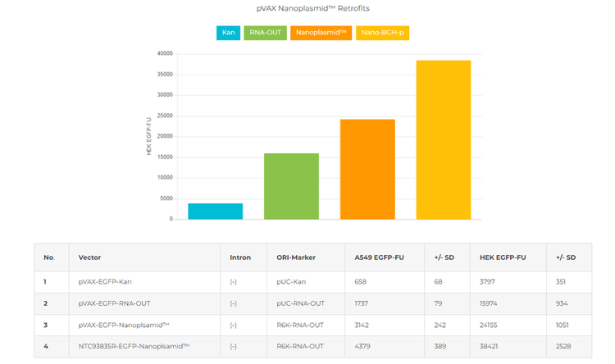Toggle the RNA-OUT legend item

(x=265, y=33)
